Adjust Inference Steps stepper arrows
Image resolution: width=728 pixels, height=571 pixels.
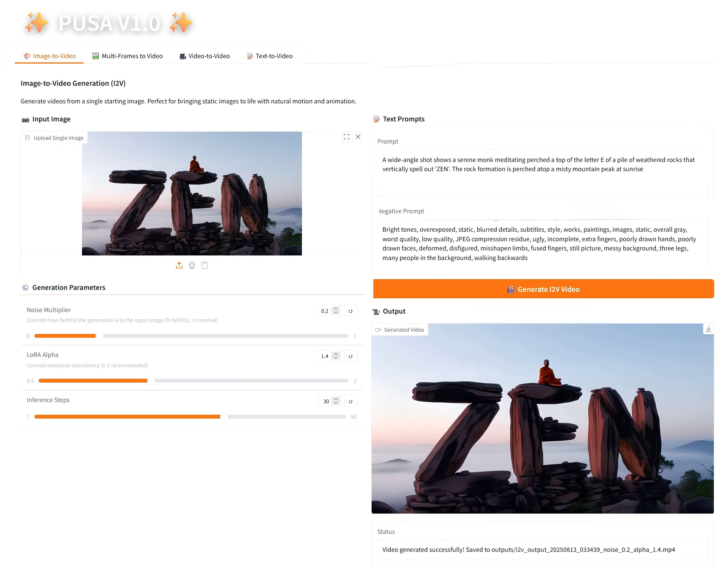336,401
